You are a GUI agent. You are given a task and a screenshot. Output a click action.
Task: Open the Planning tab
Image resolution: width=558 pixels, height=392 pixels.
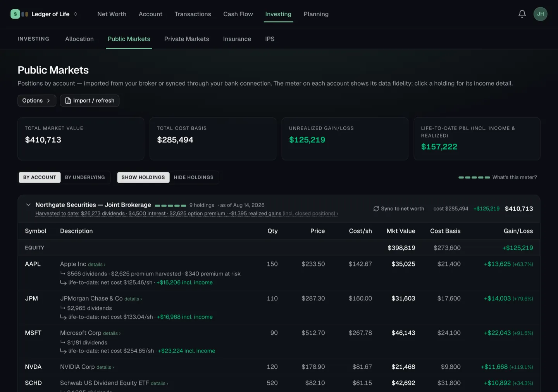tap(316, 14)
